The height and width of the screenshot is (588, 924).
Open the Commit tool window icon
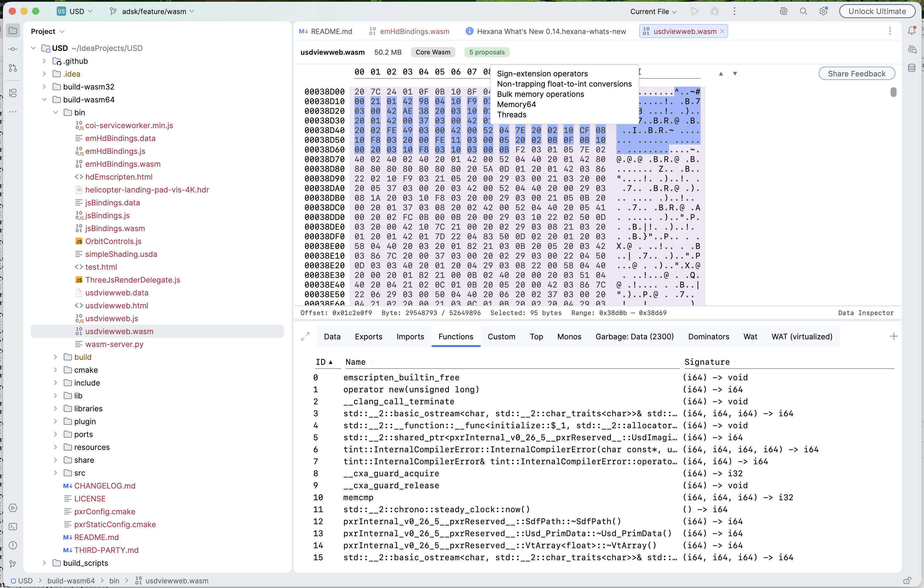[x=13, y=49]
